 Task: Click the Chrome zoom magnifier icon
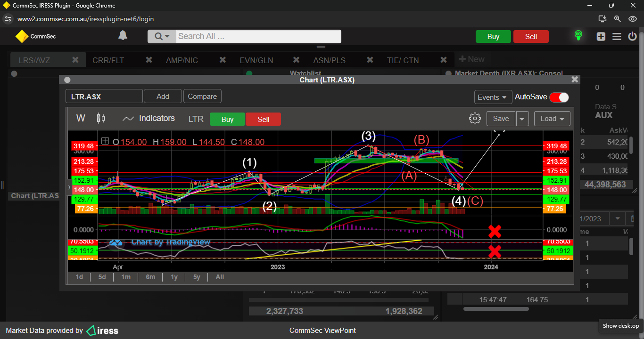click(618, 19)
